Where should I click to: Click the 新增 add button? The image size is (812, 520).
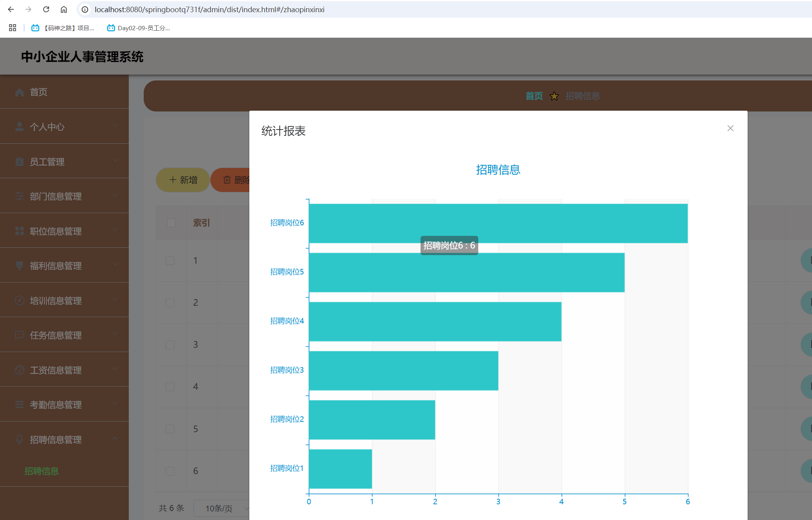pos(183,180)
